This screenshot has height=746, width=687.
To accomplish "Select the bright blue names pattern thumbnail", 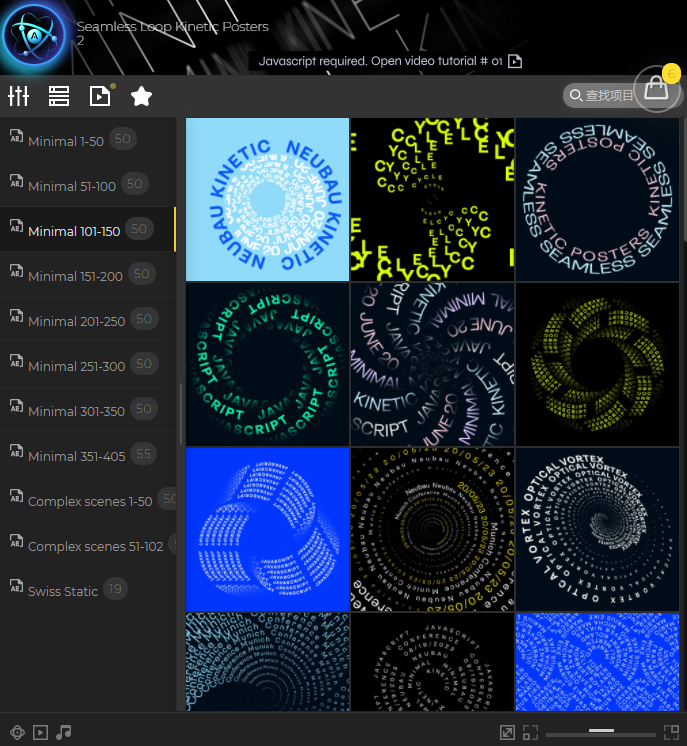I will pyautogui.click(x=597, y=662).
